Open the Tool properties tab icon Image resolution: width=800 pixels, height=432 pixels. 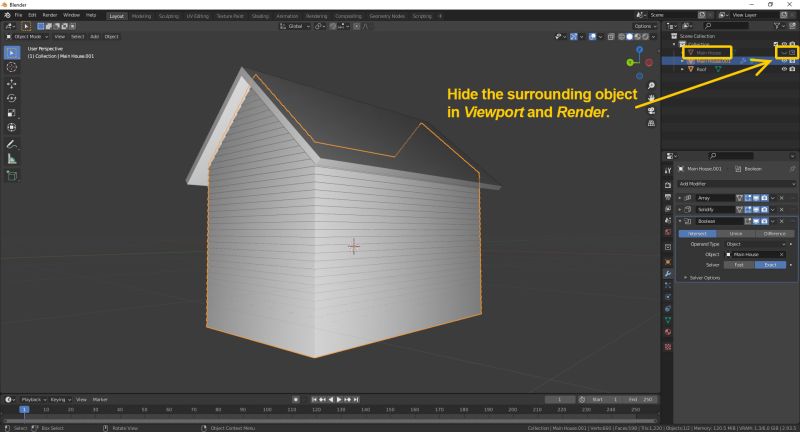[x=668, y=171]
